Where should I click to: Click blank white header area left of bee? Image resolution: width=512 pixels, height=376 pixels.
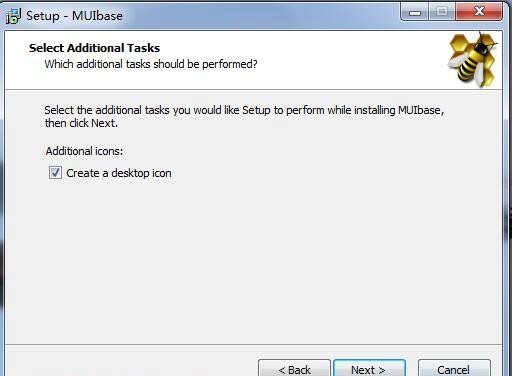(x=350, y=60)
